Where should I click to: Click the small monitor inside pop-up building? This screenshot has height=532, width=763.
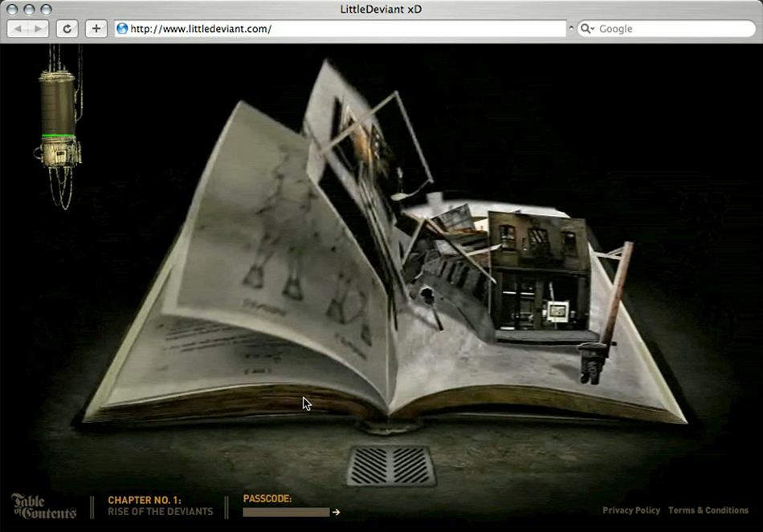557,311
